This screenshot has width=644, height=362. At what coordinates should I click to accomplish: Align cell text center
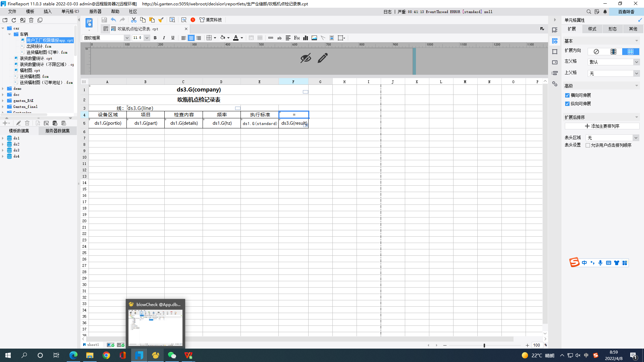pyautogui.click(x=191, y=38)
